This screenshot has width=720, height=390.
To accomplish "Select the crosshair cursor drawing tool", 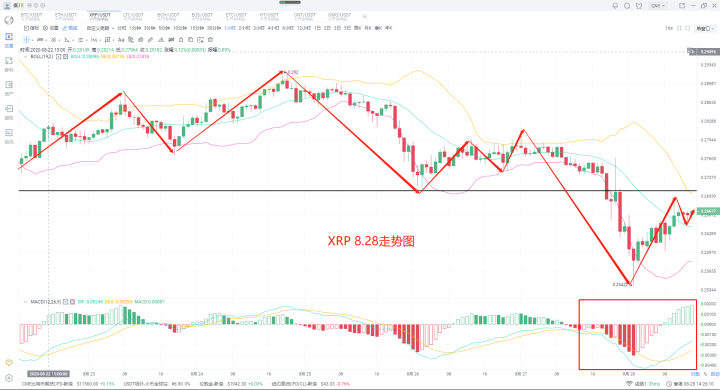I will coord(27,40).
